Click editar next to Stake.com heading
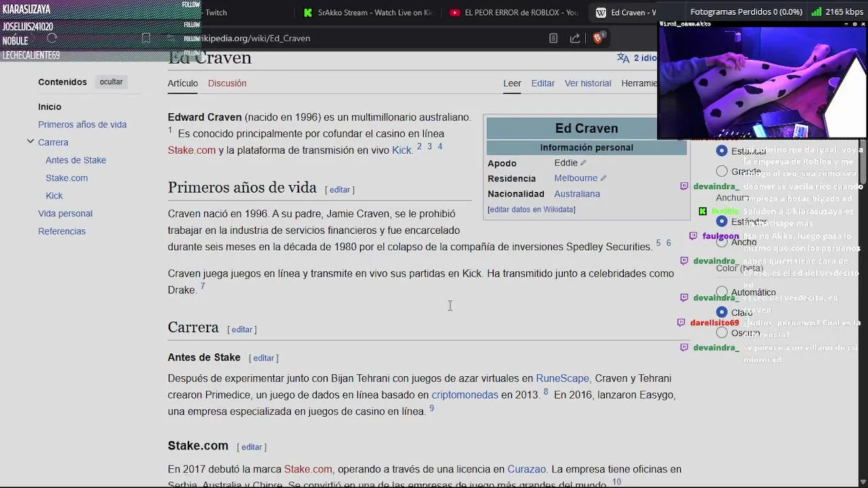Image resolution: width=868 pixels, height=488 pixels. pyautogui.click(x=252, y=447)
